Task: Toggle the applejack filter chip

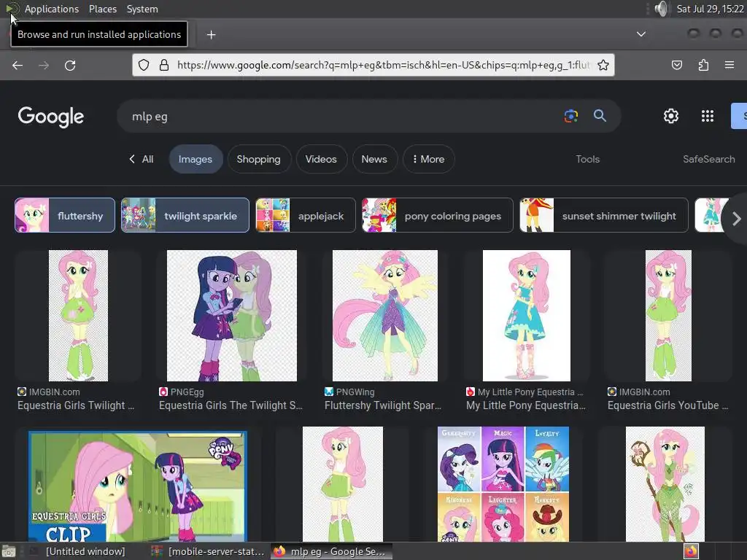Action: point(306,215)
